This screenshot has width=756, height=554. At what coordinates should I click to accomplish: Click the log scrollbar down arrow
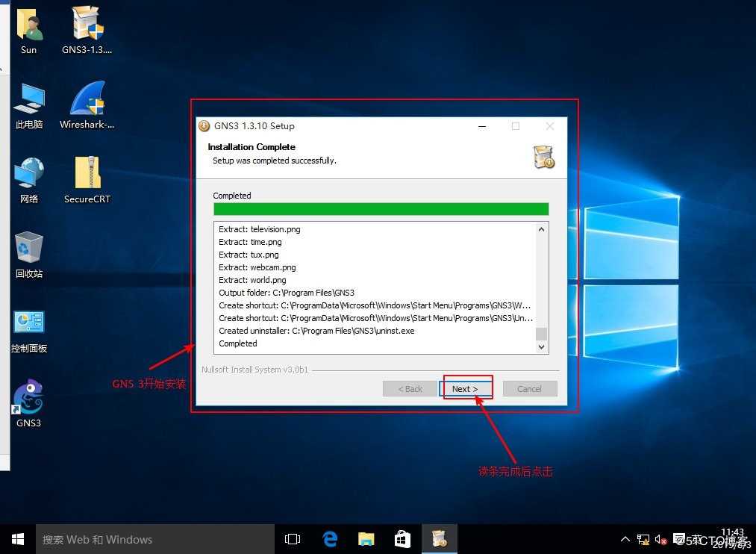pyautogui.click(x=542, y=346)
